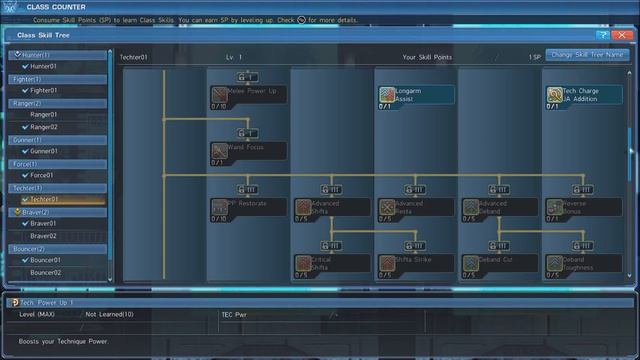Viewport: 640px width, 360px height.
Task: Click the 'Your Skill Points' label
Action: 427,57
